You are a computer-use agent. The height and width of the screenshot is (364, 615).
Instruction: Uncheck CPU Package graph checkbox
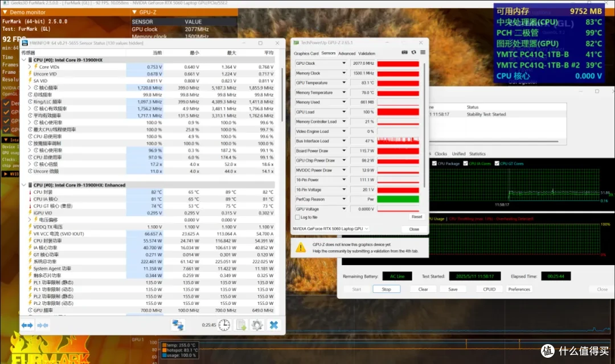tap(434, 163)
